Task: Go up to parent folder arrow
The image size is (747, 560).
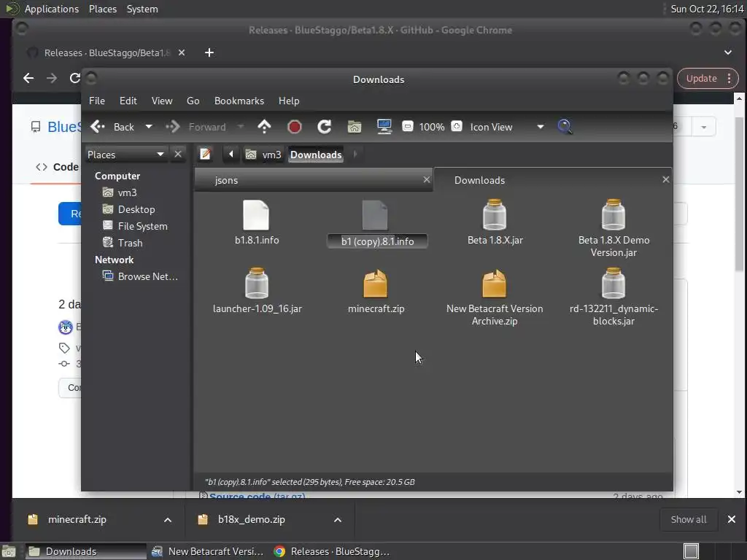Action: (264, 127)
